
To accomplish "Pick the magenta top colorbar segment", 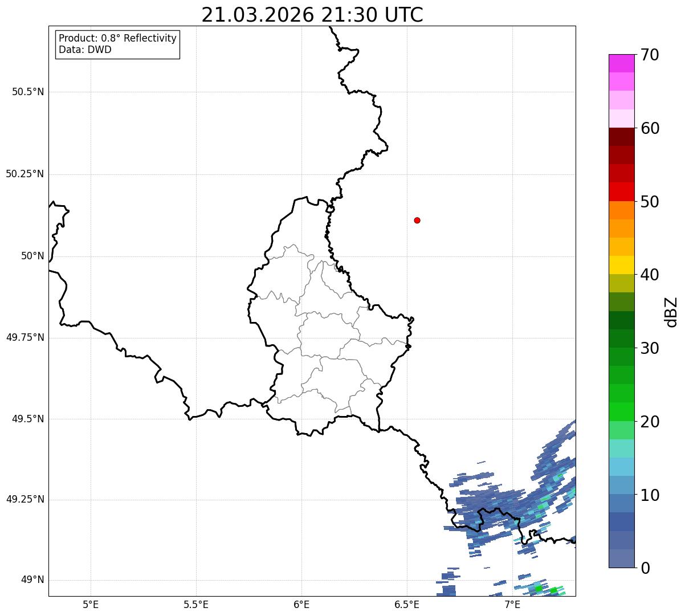I will point(621,63).
